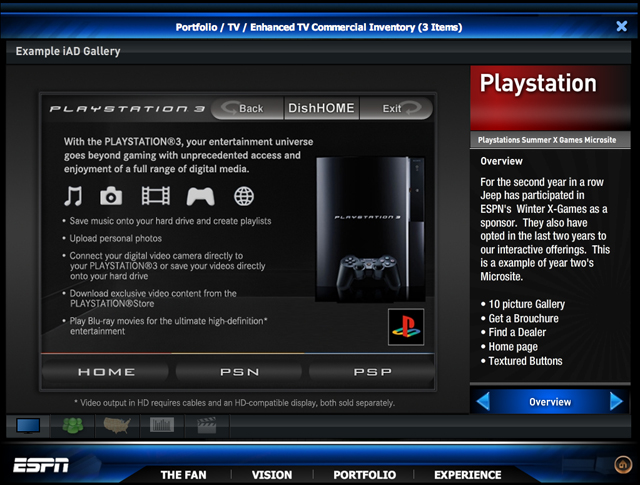640x485 pixels.
Task: Select the camera photos icon
Action: [x=111, y=196]
